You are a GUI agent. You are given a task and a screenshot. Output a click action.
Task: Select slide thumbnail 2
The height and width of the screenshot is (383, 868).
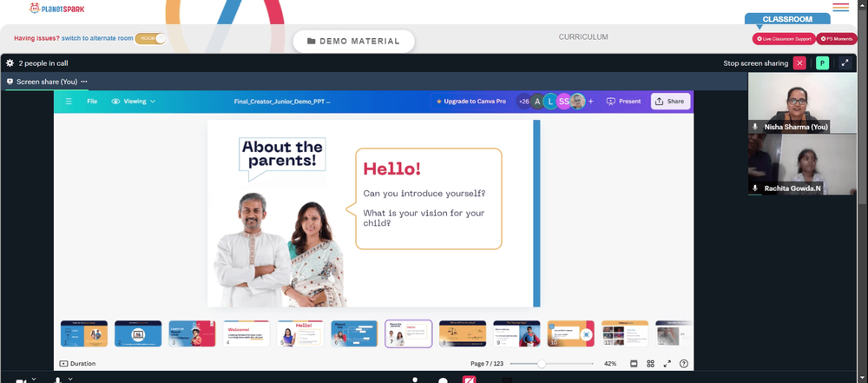[x=138, y=333]
